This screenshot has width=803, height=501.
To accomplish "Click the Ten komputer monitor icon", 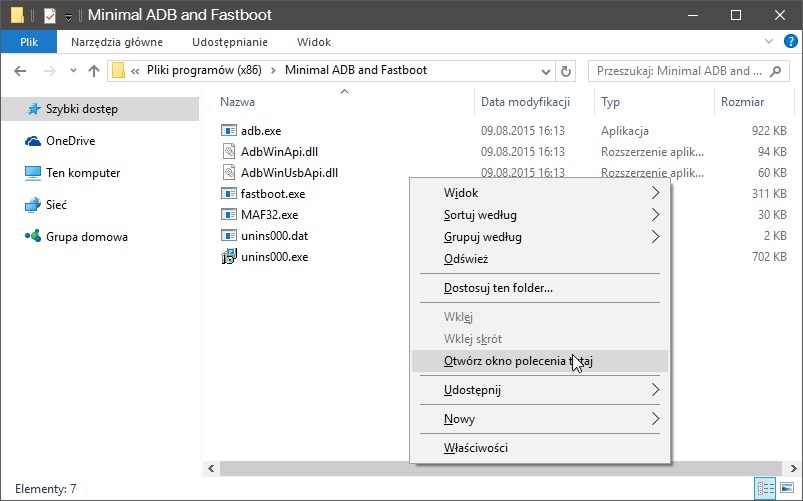I will click(x=33, y=173).
